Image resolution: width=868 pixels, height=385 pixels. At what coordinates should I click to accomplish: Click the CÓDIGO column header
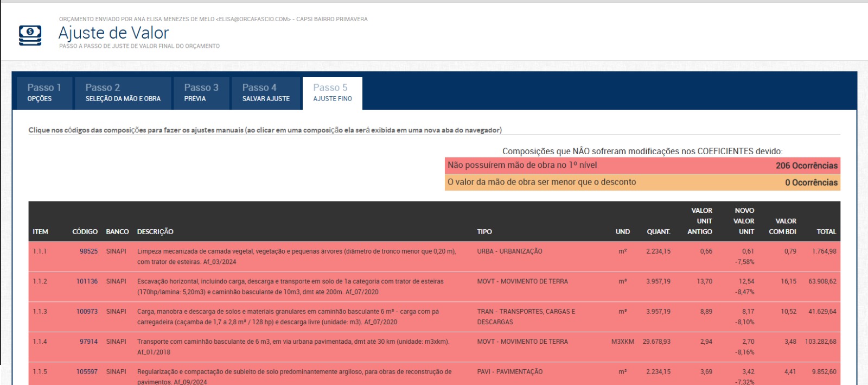tap(85, 232)
